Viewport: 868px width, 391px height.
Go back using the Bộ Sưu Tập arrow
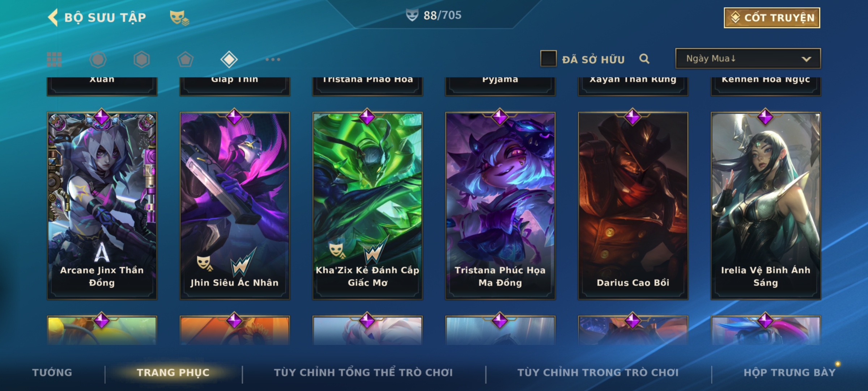pos(53,17)
